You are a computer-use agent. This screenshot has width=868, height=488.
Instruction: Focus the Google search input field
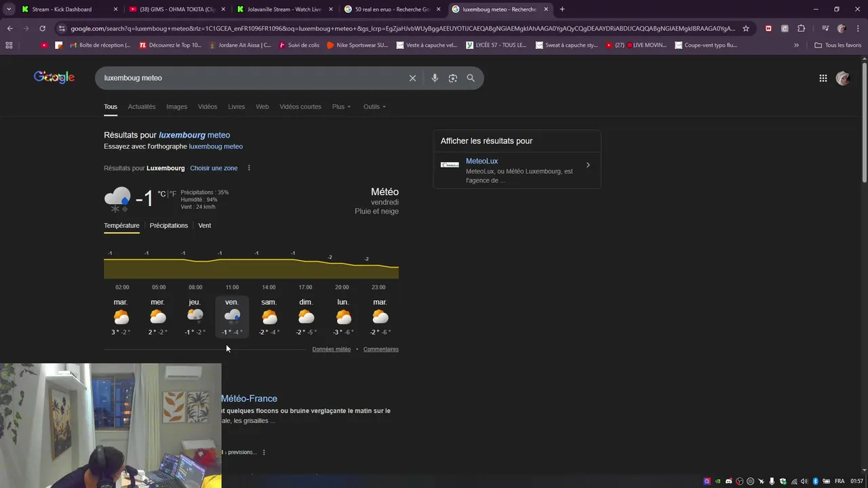pos(251,78)
